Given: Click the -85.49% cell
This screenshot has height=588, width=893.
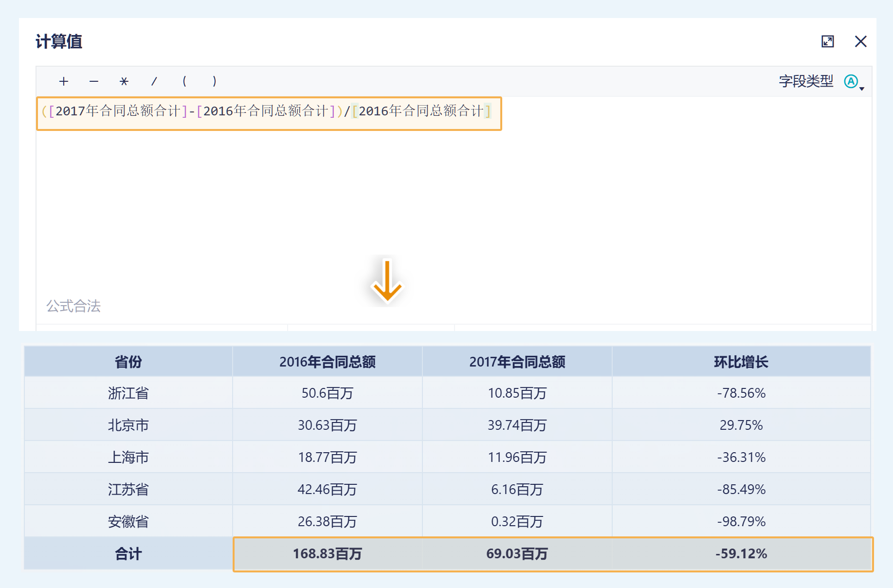Looking at the screenshot, I should (x=741, y=489).
